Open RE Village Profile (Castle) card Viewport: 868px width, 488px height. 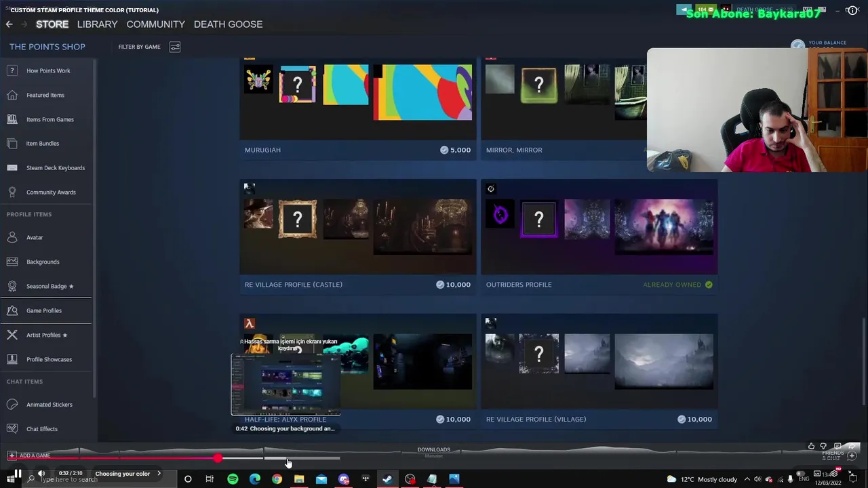(x=358, y=237)
